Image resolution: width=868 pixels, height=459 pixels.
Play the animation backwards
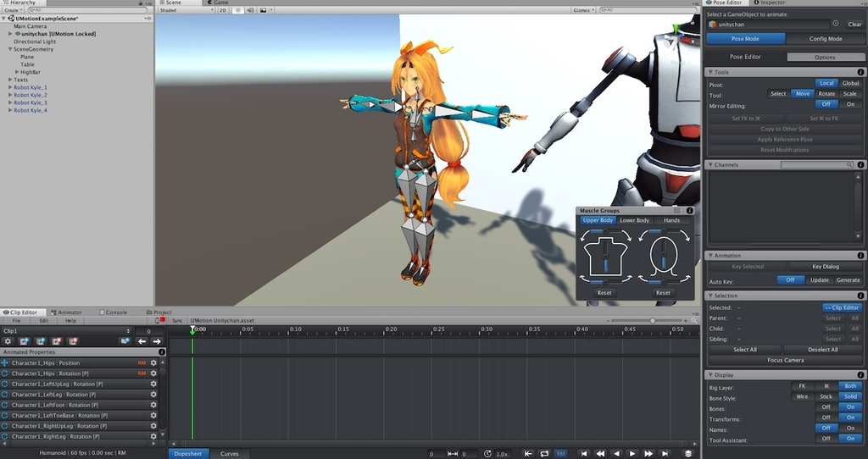(x=617, y=453)
